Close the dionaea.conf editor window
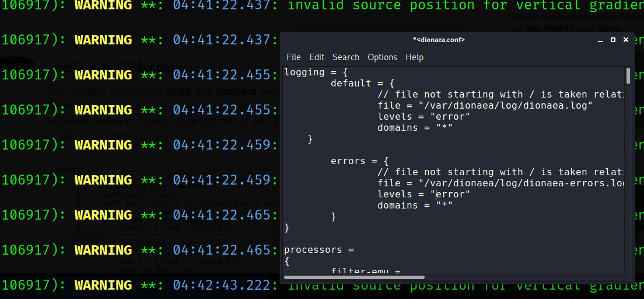This screenshot has height=299, width=644. coord(625,40)
